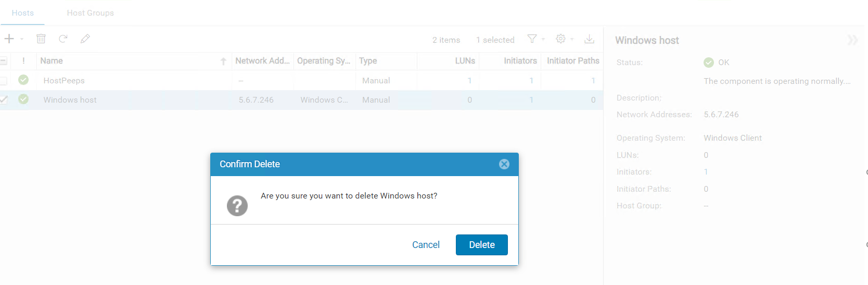Expand the add host dropdown arrow
Screen dimensions: 868x285
pyautogui.click(x=22, y=39)
